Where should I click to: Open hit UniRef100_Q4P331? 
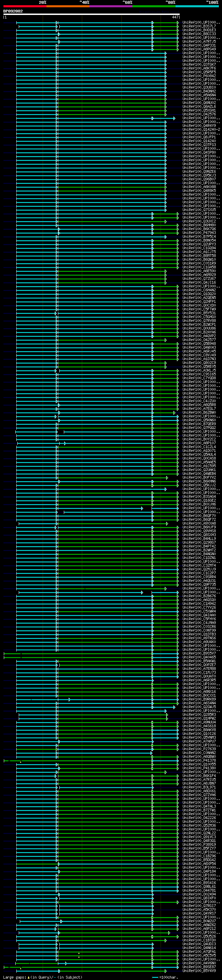[199, 45]
